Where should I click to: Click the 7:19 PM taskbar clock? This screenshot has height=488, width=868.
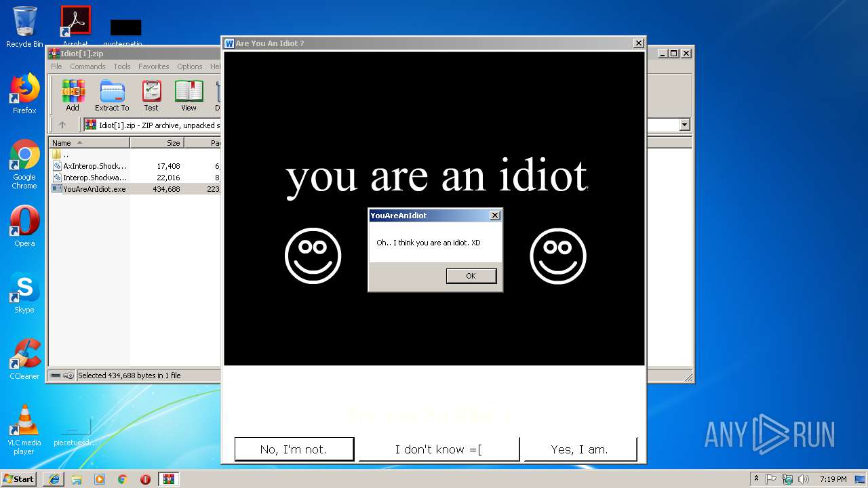point(833,479)
